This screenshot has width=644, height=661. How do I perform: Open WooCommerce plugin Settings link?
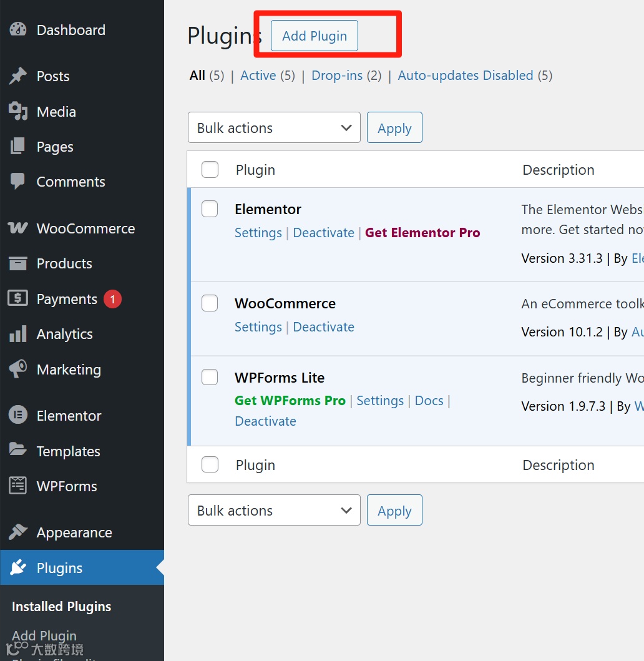click(258, 327)
